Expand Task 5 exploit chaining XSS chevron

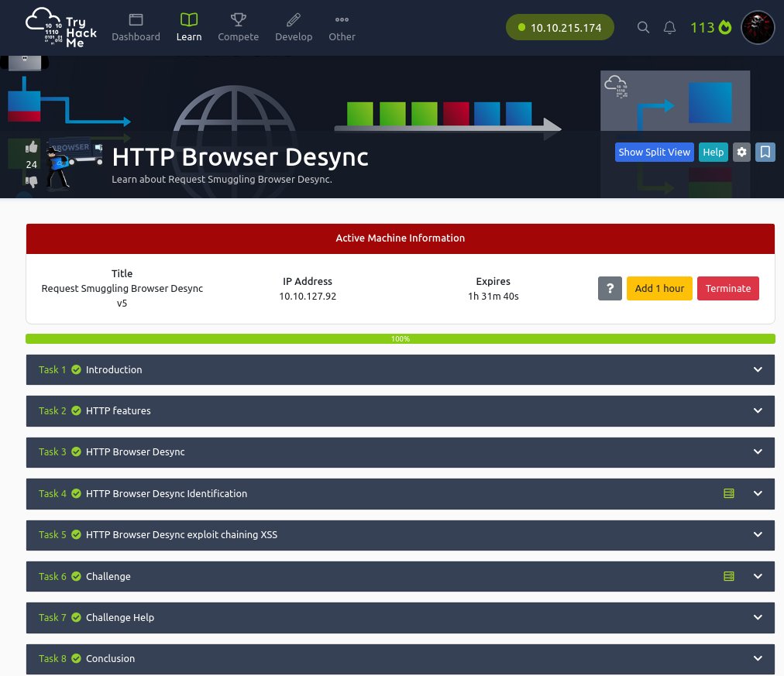758,534
